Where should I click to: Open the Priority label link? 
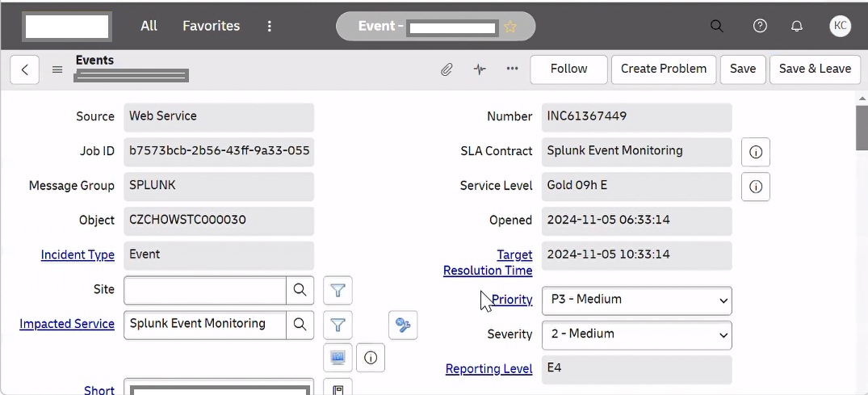tap(511, 300)
